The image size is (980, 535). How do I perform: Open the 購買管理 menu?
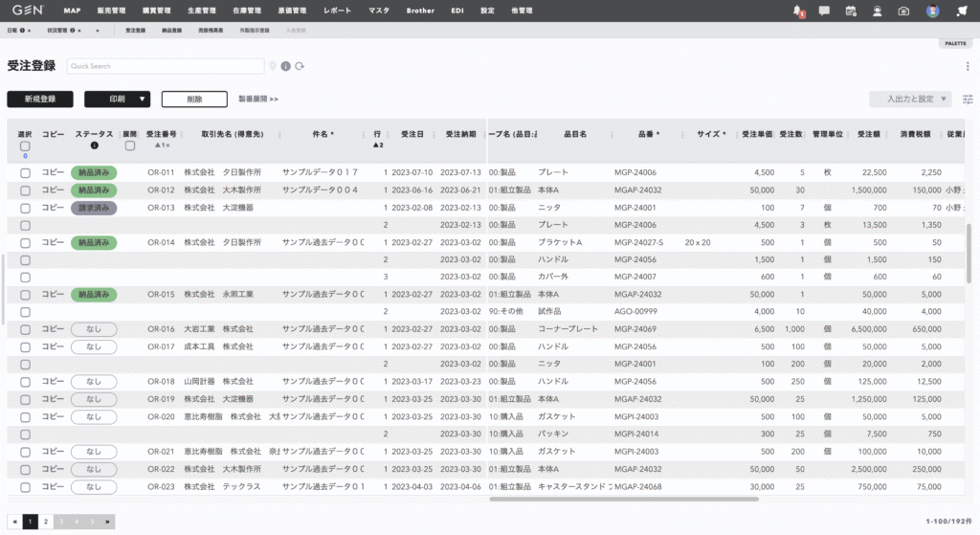(x=156, y=11)
